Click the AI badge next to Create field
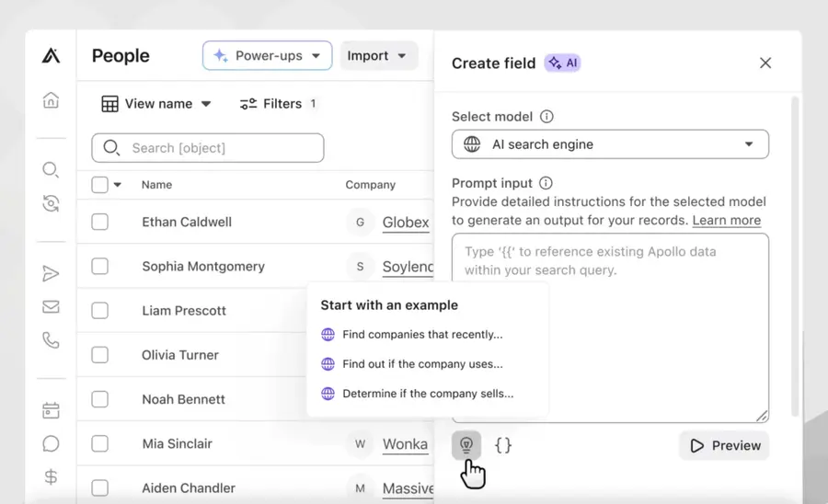 pyautogui.click(x=563, y=63)
